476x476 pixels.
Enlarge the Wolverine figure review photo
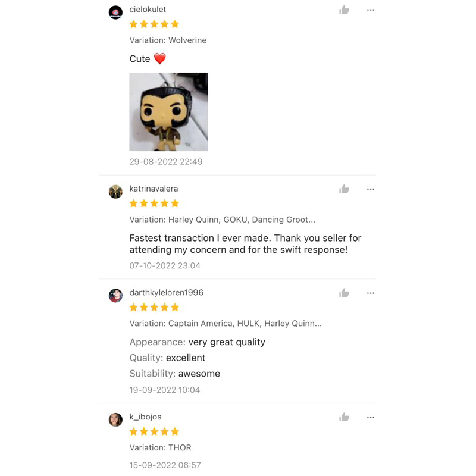pyautogui.click(x=168, y=112)
